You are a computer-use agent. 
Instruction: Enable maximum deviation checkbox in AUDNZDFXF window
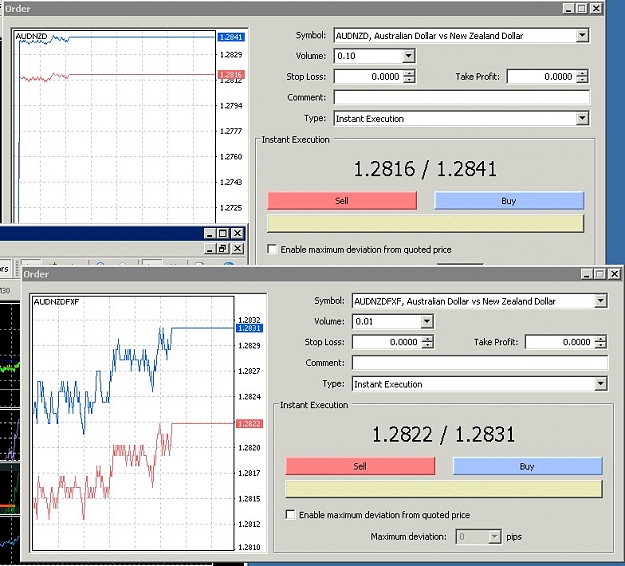click(291, 514)
